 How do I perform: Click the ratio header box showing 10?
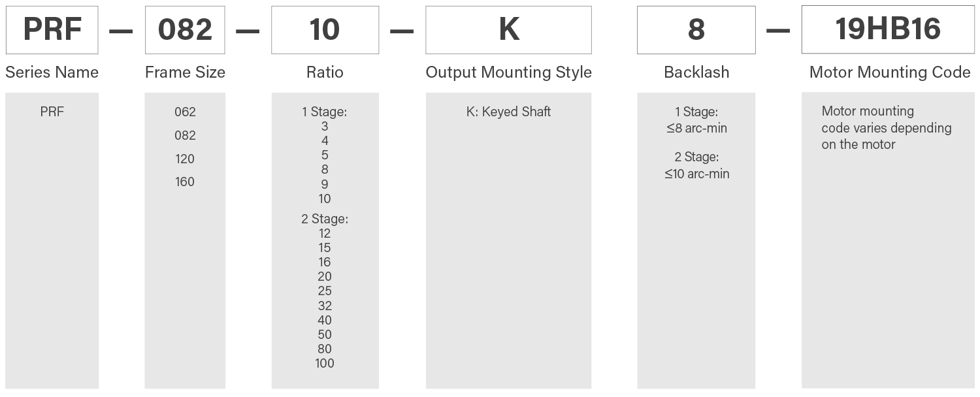coord(325,30)
